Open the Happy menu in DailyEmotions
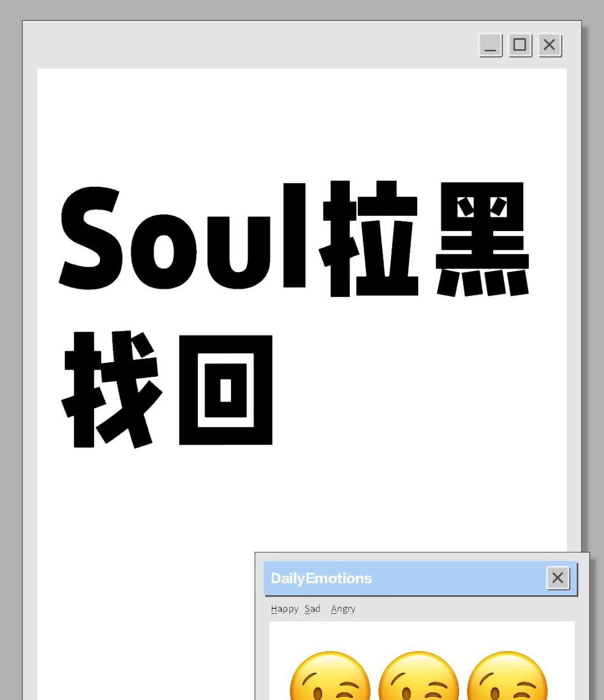Viewport: 604px width, 700px height. (285, 608)
